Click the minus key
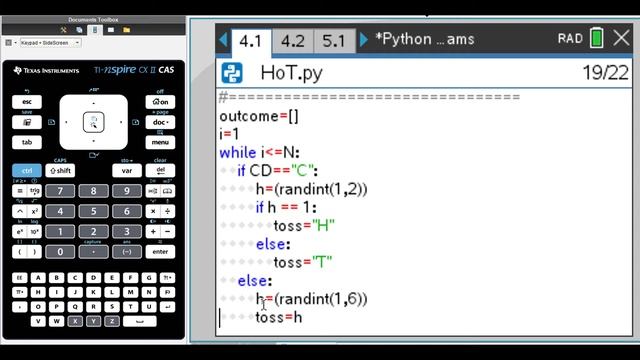 [x=167, y=231]
